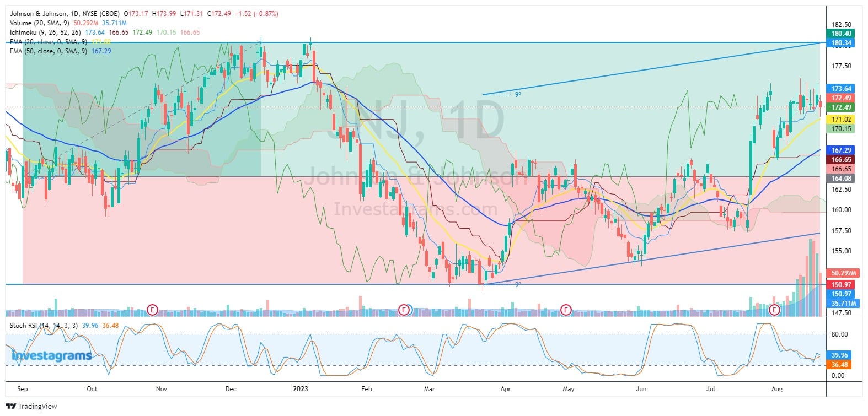This screenshot has height=416, width=868.
Task: Click the Oct label on time axis
Action: (92, 389)
